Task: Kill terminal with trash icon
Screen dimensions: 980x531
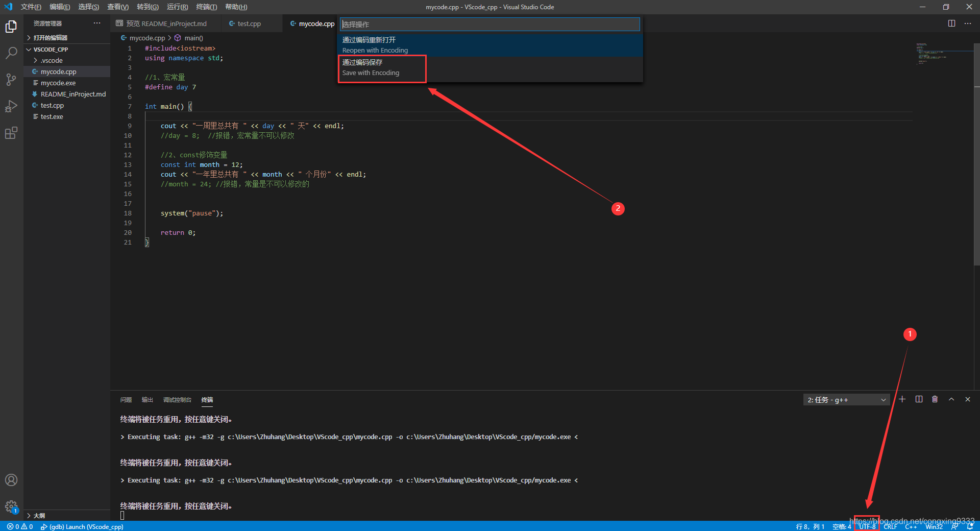Action: 935,399
